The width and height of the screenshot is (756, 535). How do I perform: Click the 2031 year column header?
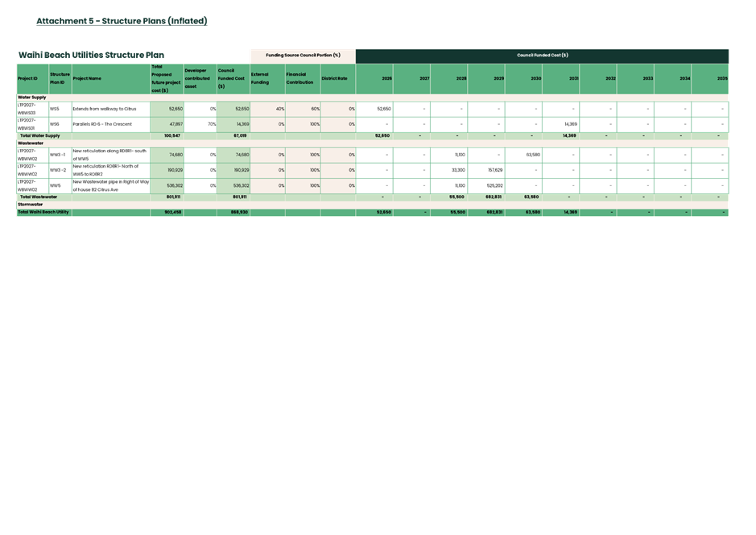coord(573,79)
